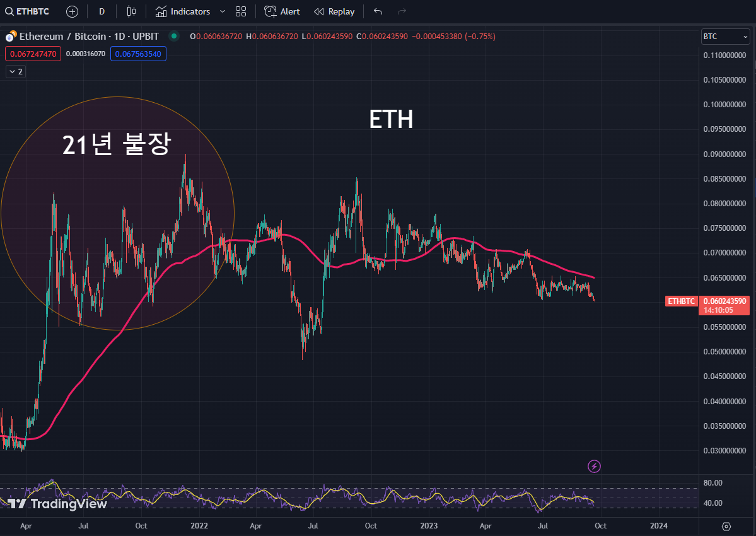Click the add symbol plus icon
Screen dimensions: 756x536
point(73,11)
